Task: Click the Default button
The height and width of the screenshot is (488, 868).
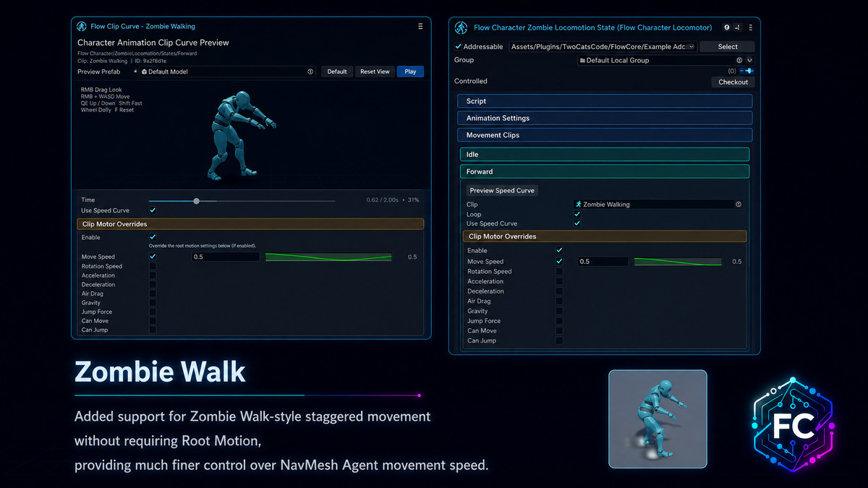Action: [337, 72]
